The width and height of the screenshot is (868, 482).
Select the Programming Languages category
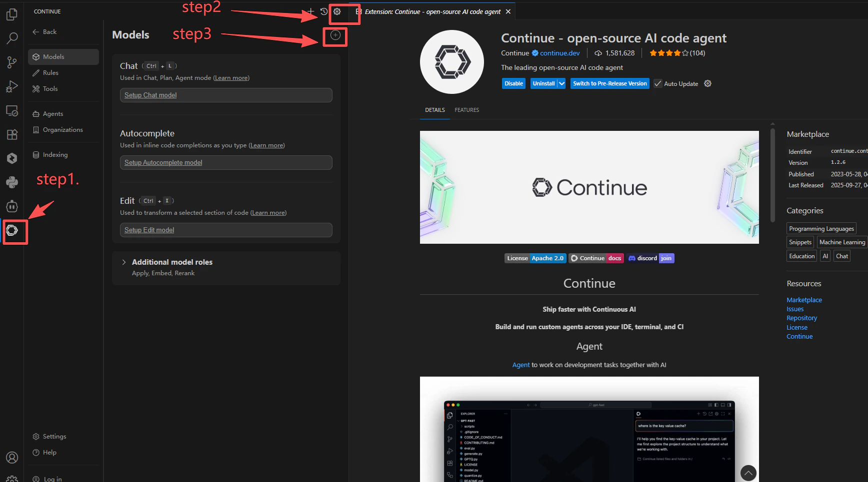(821, 228)
